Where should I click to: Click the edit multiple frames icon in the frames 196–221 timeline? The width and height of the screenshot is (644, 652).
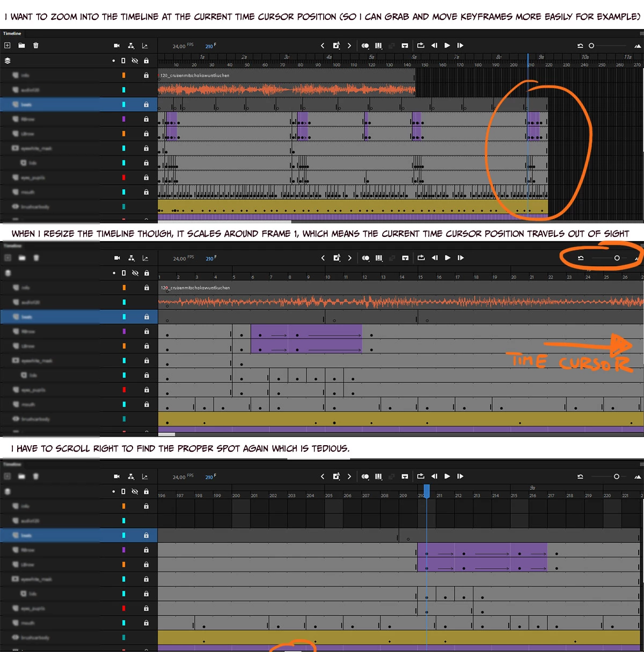378,476
